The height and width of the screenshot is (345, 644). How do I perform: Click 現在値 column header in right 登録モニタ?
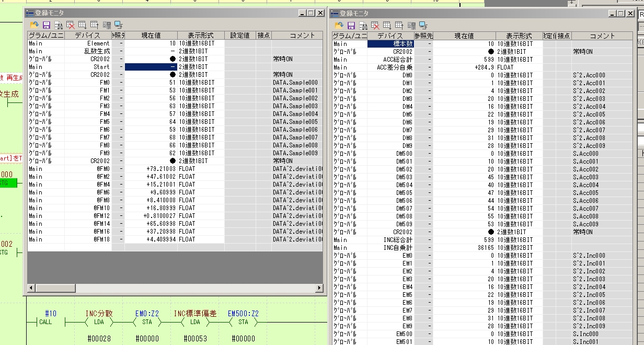coord(464,36)
